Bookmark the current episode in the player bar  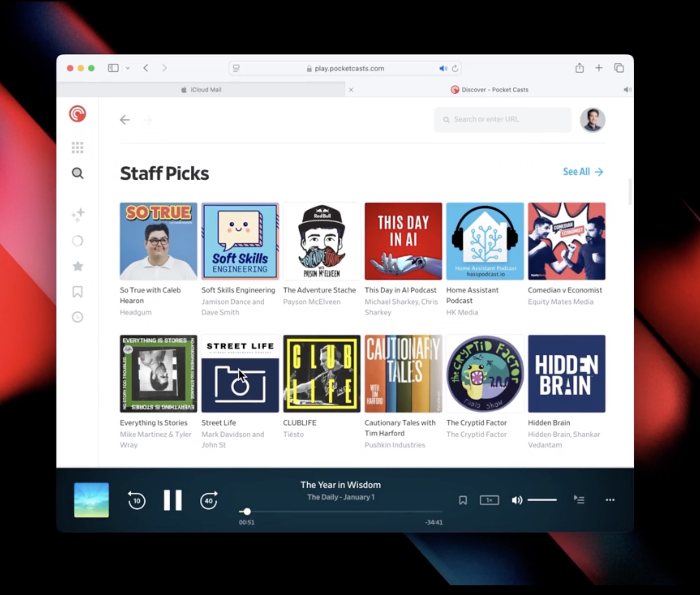pyautogui.click(x=463, y=500)
